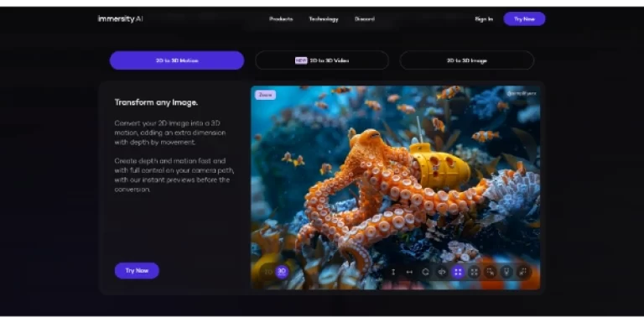
Task: Click the dashed-corner zoom motion icon
Action: tap(474, 272)
